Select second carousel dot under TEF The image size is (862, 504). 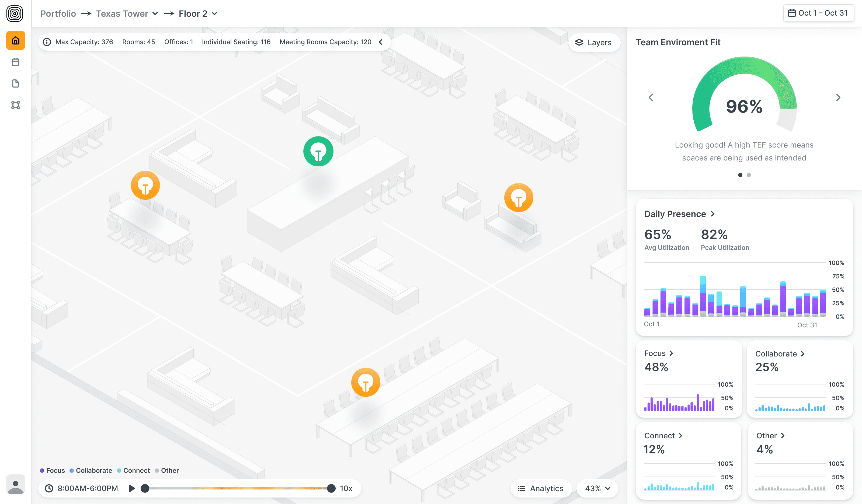point(749,175)
